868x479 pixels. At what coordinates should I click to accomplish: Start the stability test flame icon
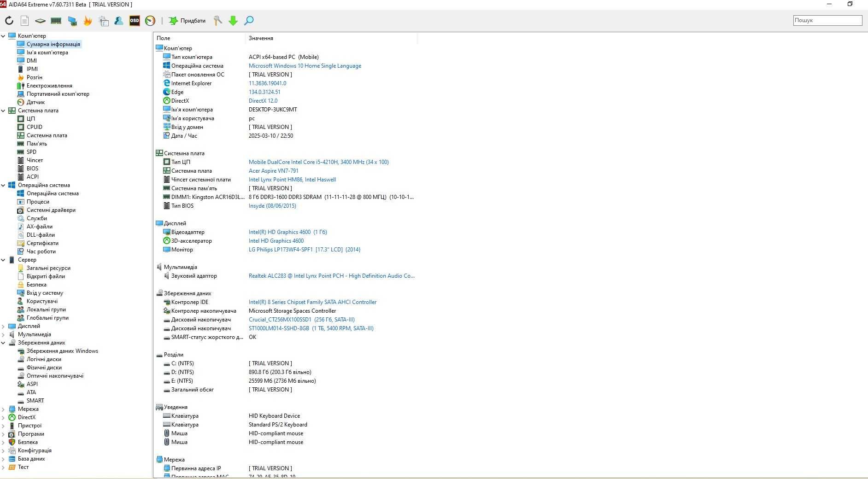click(x=88, y=21)
